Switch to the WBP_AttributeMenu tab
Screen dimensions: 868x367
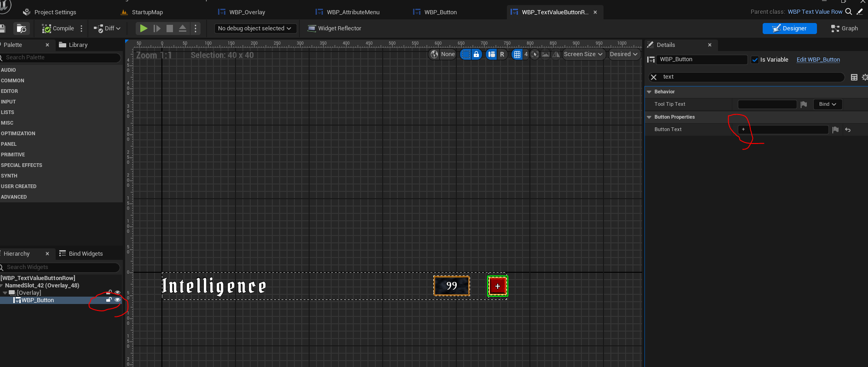[x=348, y=12]
